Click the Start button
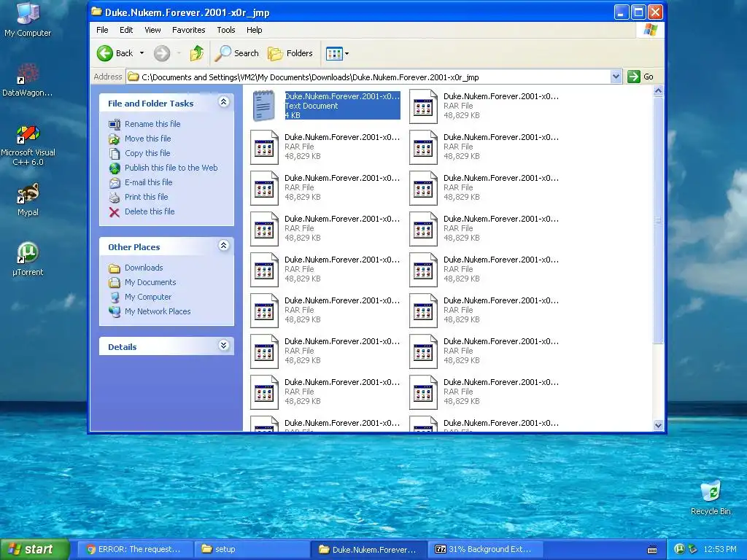The width and height of the screenshot is (747, 560). click(35, 549)
